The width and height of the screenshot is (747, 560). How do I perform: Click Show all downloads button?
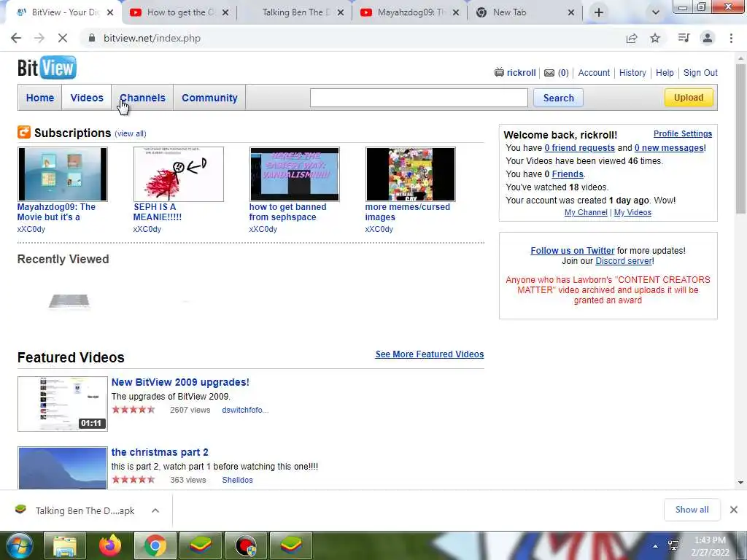point(692,510)
